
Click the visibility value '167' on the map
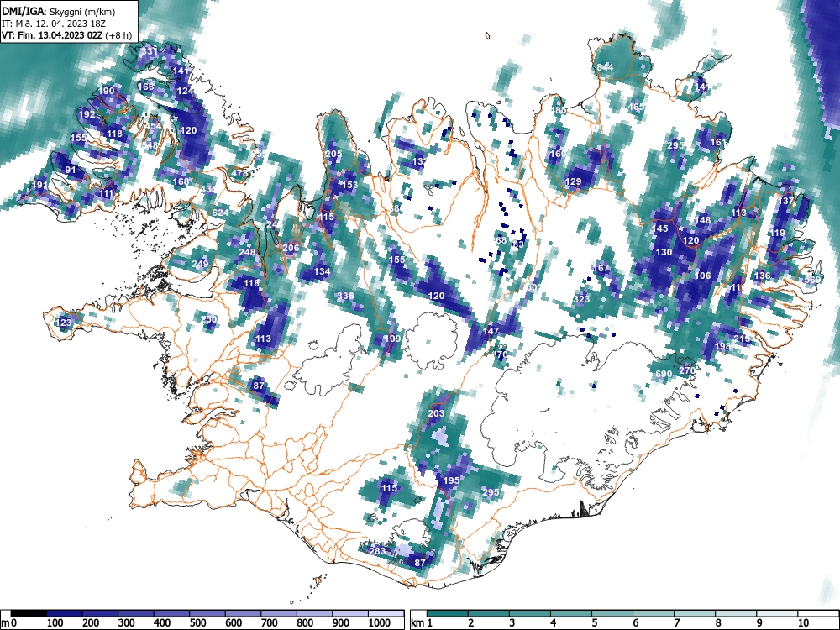(601, 268)
